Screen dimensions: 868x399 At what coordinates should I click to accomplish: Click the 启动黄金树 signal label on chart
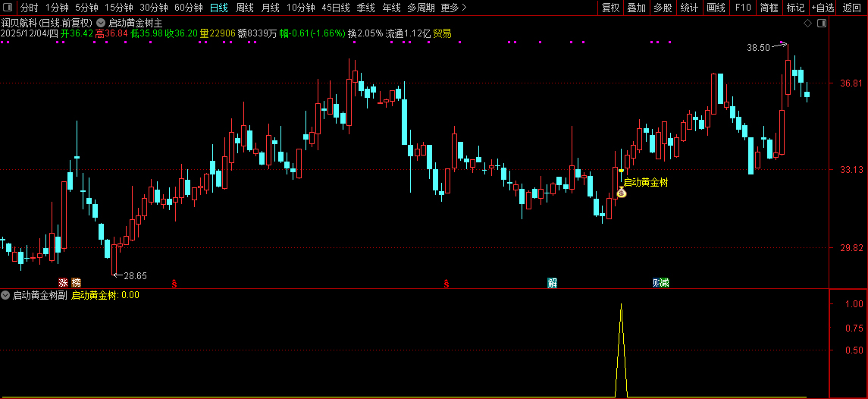pos(646,182)
